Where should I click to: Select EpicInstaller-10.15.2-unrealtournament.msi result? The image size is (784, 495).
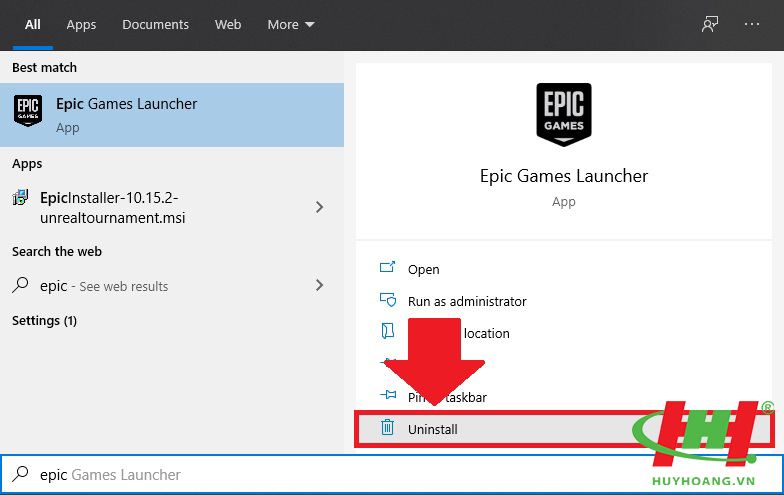click(172, 208)
